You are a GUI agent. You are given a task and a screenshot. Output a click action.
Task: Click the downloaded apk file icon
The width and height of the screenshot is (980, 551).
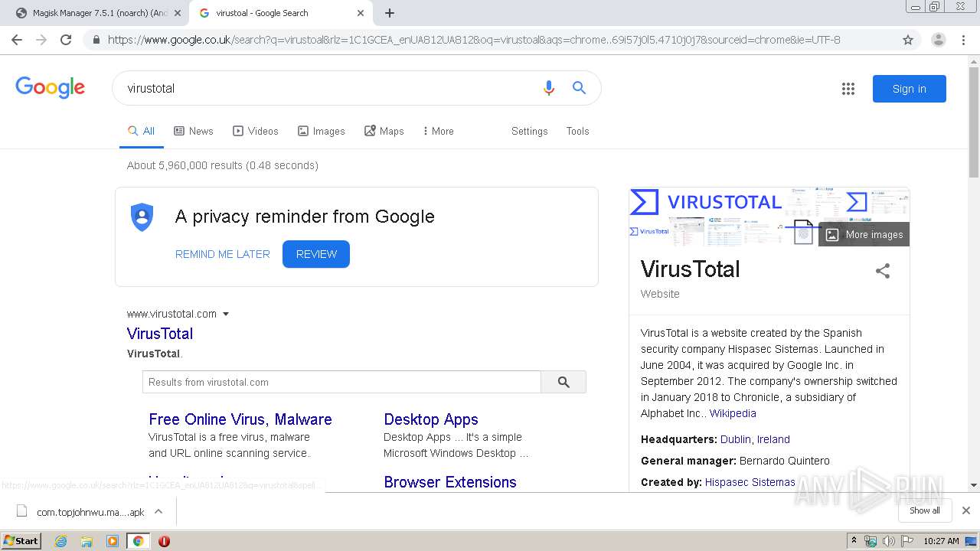[x=21, y=511]
